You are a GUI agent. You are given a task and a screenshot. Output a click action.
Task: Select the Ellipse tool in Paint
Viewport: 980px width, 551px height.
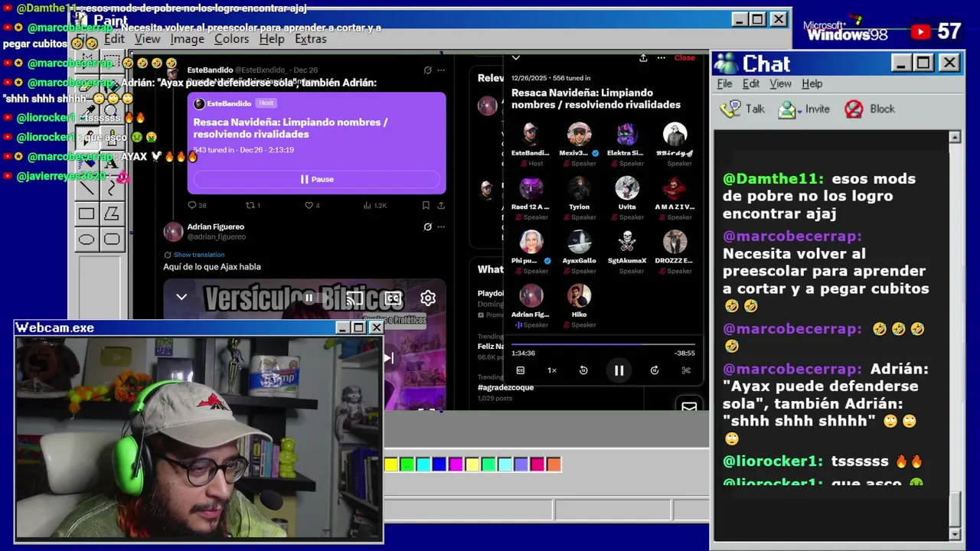click(x=87, y=239)
